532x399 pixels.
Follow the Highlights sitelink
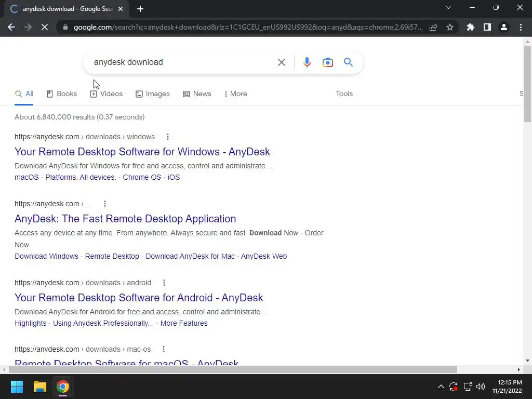tap(31, 323)
